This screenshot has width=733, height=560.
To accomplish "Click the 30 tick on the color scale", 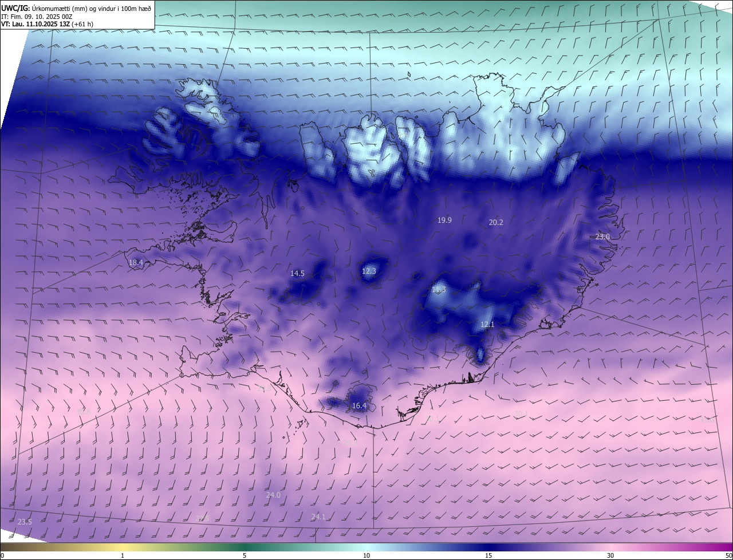I will click(610, 555).
